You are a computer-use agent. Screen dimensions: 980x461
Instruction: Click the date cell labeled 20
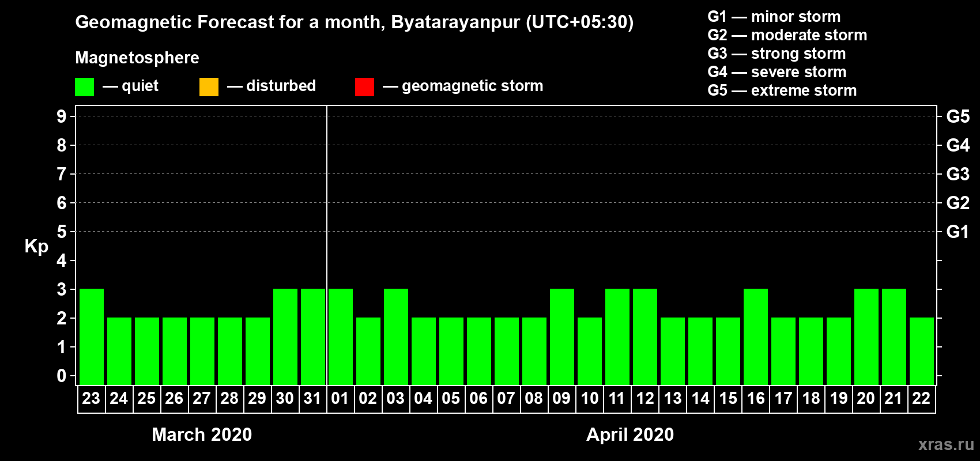click(866, 399)
